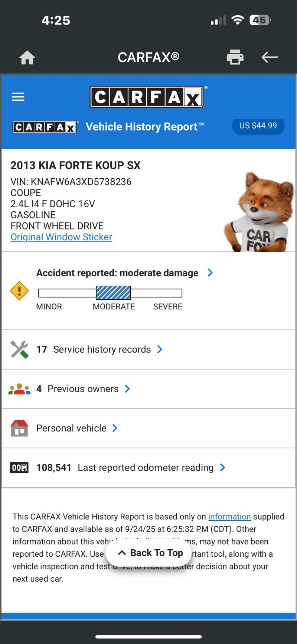Screen dimensions: 297x644
Task: Click the previous owners people icon
Action: 19,389
